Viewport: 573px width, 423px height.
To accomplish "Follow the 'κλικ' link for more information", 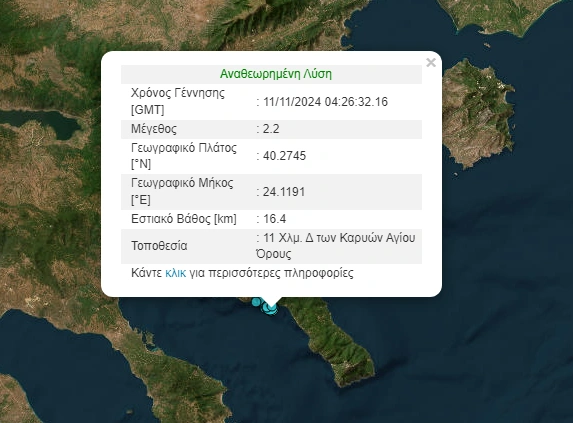I will [175, 273].
